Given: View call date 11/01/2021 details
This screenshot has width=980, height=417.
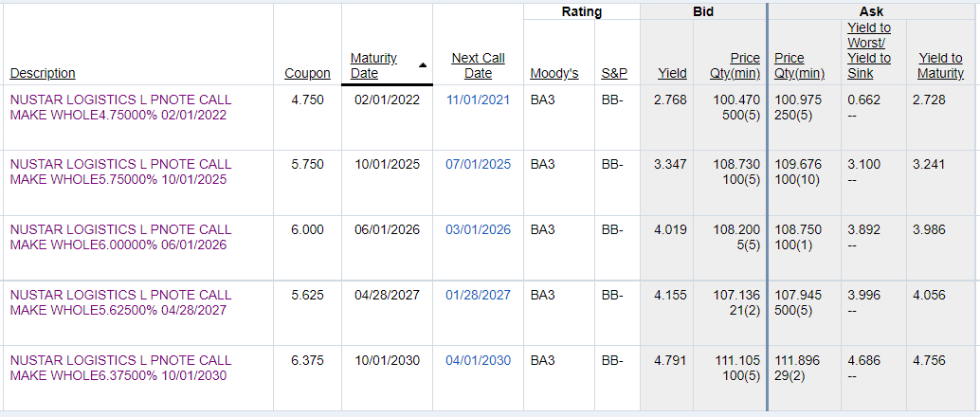Looking at the screenshot, I should coord(478,100).
